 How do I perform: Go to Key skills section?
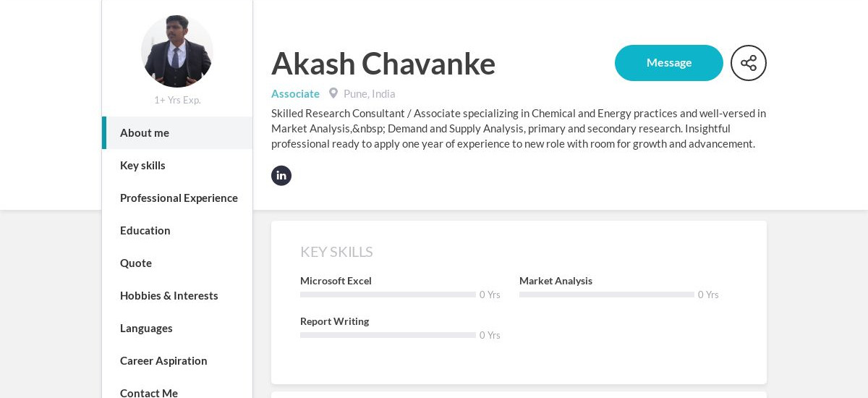[x=142, y=165]
